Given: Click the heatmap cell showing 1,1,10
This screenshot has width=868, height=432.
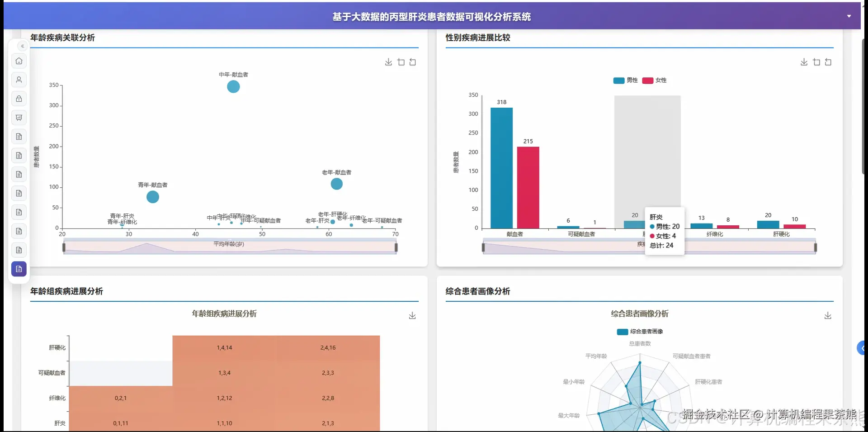Looking at the screenshot, I should pos(224,422).
